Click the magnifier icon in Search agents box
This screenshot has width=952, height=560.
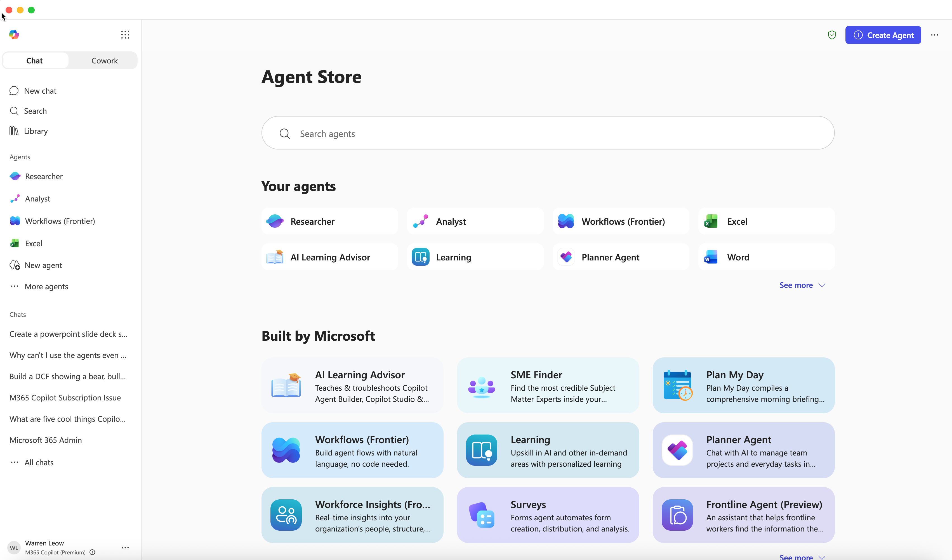(284, 134)
